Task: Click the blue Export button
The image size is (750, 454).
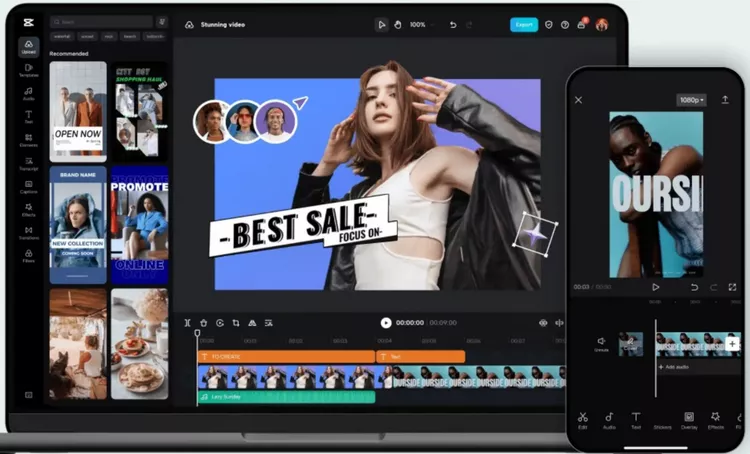Action: (x=524, y=24)
